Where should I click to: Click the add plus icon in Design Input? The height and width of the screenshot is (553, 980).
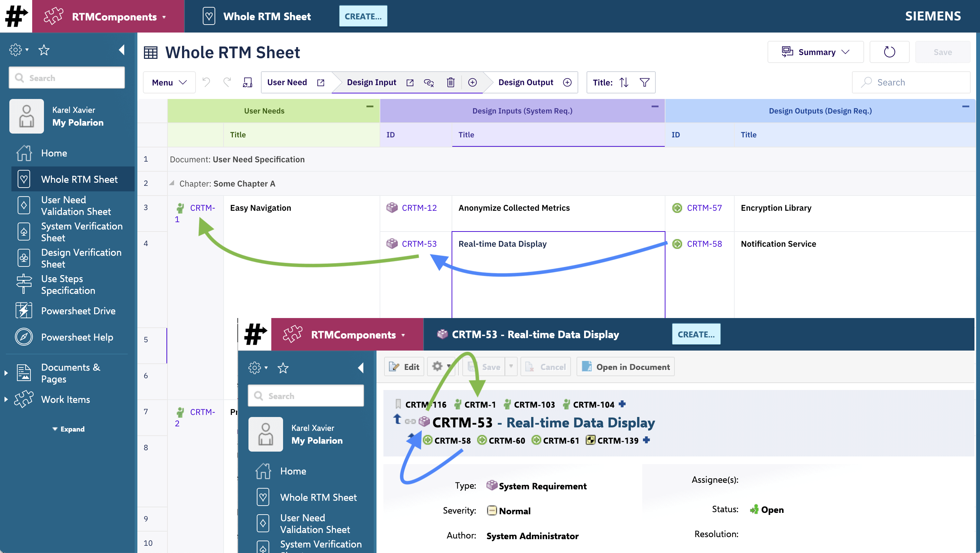[472, 82]
